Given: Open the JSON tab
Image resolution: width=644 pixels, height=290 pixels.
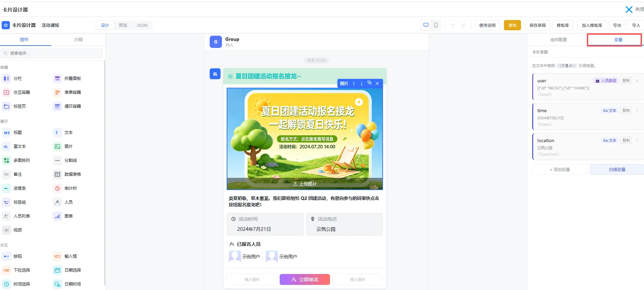Looking at the screenshot, I should (142, 25).
